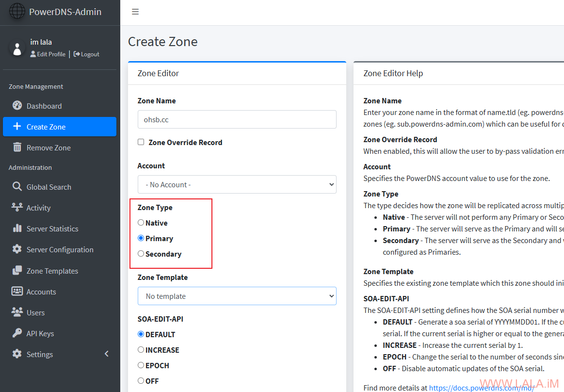This screenshot has width=564, height=392.
Task: Open the Zone Template dropdown
Action: pos(237,296)
